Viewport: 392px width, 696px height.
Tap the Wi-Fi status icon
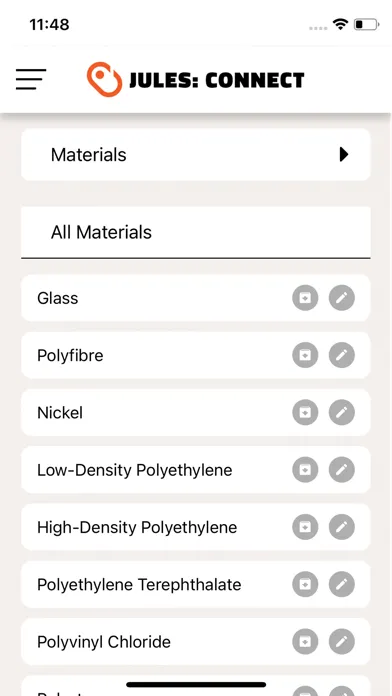pyautogui.click(x=340, y=24)
